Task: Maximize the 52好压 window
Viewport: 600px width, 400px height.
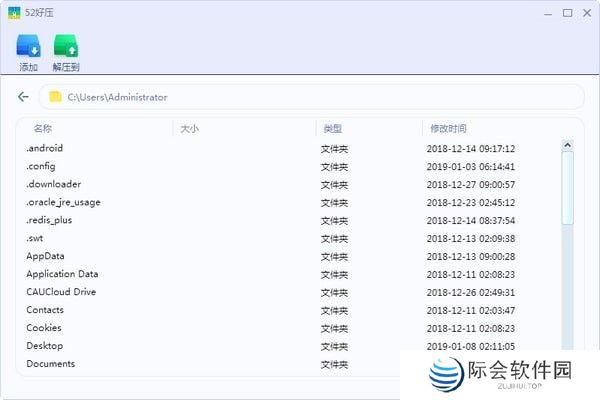Action: (568, 13)
